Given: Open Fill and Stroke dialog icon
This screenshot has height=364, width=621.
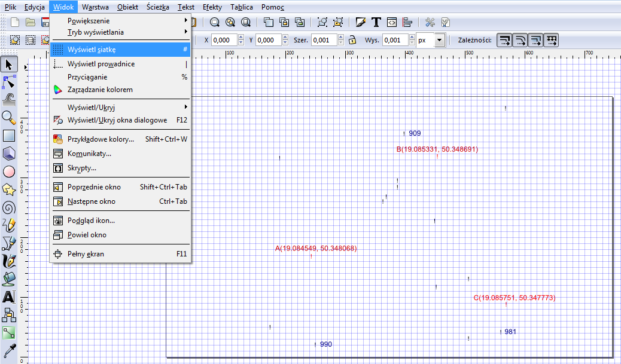Looking at the screenshot, I should [x=360, y=22].
